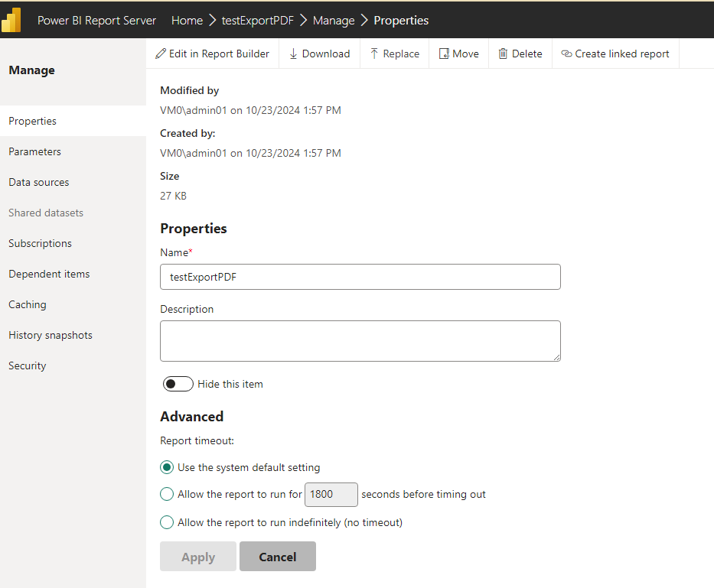Go to Home in the breadcrumb
This screenshot has width=714, height=588.
187,21
